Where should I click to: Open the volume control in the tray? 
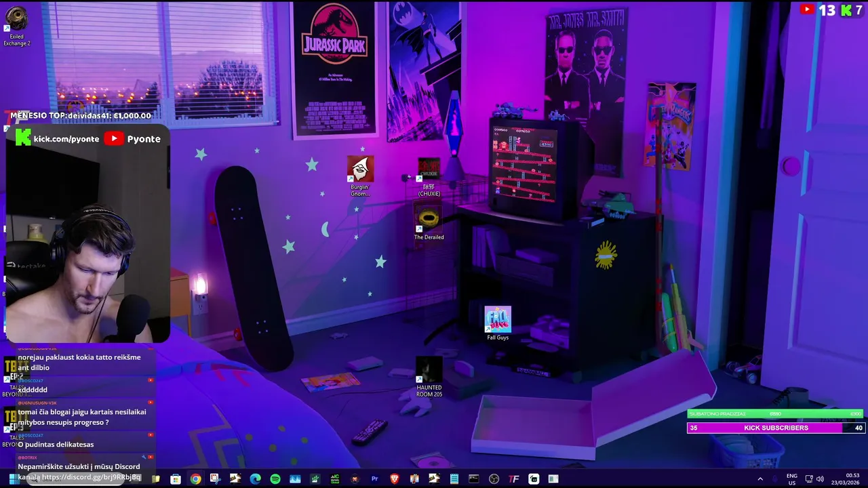820,479
